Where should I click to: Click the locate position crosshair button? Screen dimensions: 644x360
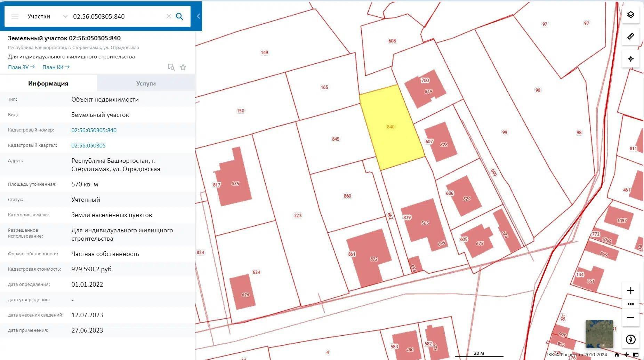coord(630,59)
